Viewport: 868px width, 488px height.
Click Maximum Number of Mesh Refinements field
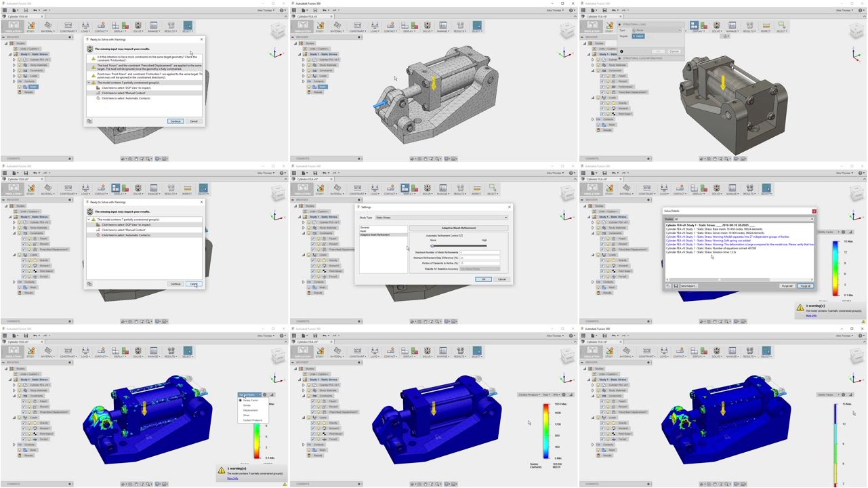click(480, 252)
